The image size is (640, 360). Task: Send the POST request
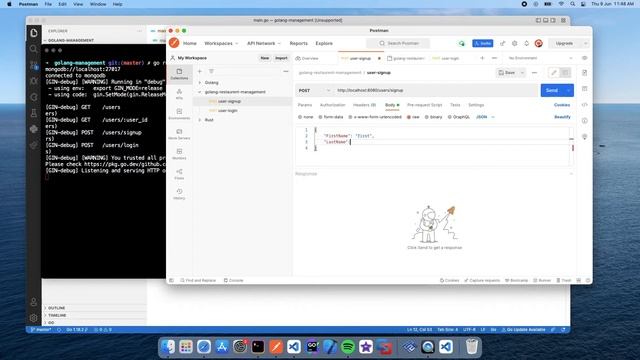(552, 90)
